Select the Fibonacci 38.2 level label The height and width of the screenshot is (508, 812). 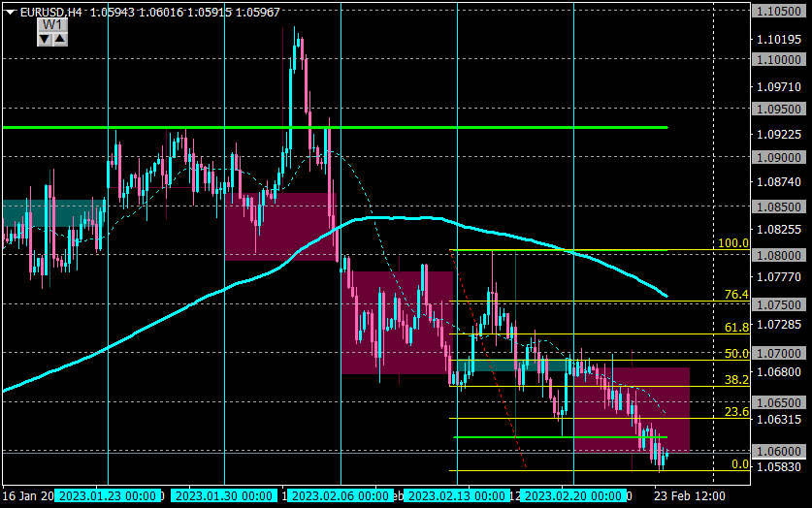[736, 380]
